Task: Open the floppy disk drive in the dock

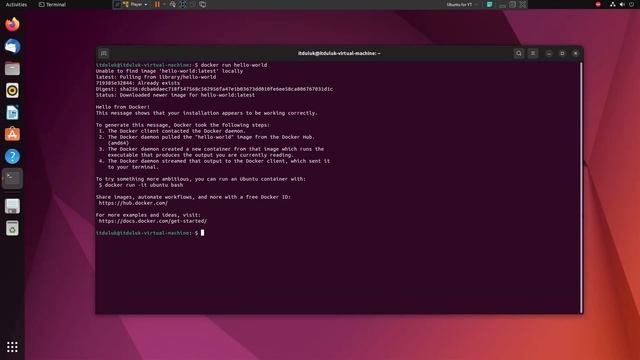Action: pos(12,206)
